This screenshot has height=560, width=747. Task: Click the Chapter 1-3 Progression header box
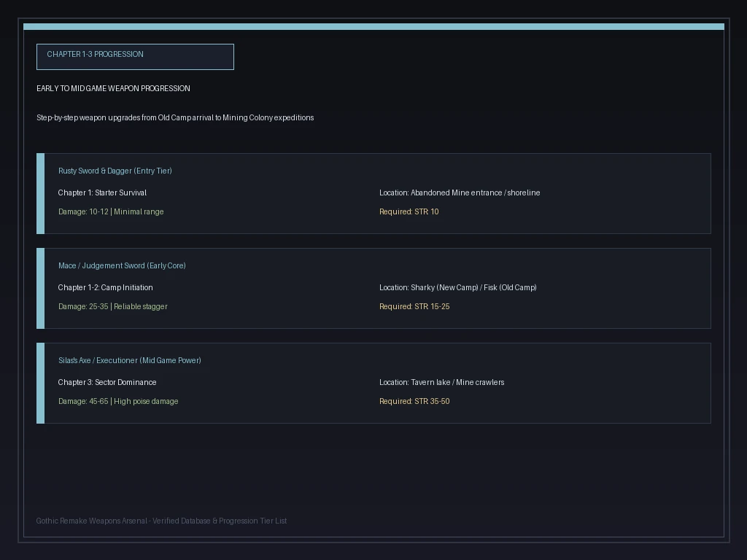tap(135, 57)
